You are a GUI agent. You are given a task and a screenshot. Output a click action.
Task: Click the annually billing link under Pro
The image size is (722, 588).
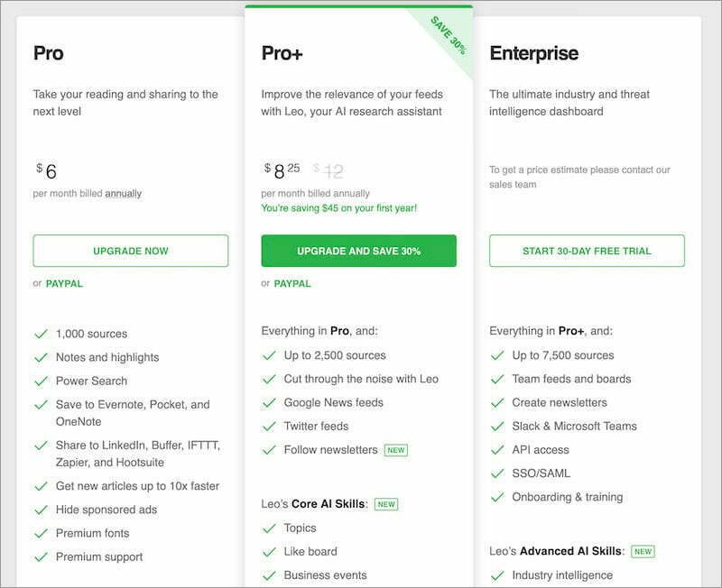pos(123,193)
